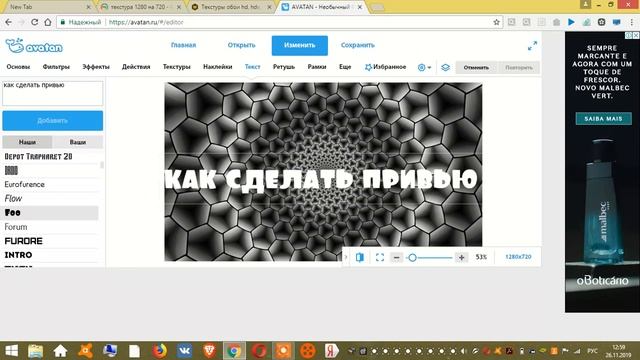
Task: Select the Eurofurence font
Action: pos(24,184)
